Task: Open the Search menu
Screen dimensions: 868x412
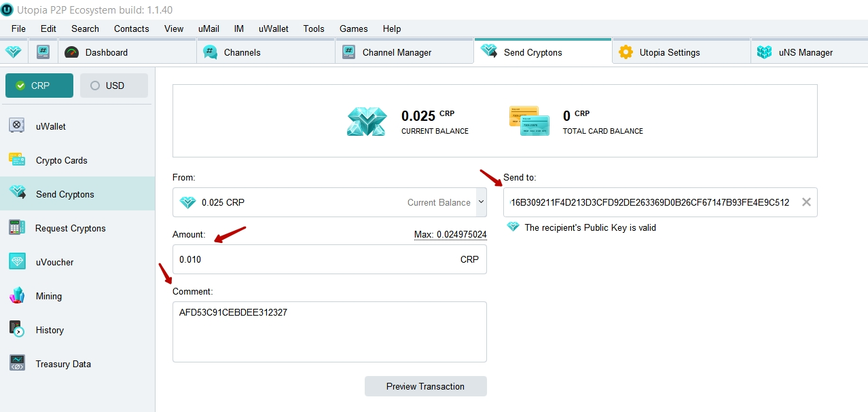Action: tap(85, 29)
